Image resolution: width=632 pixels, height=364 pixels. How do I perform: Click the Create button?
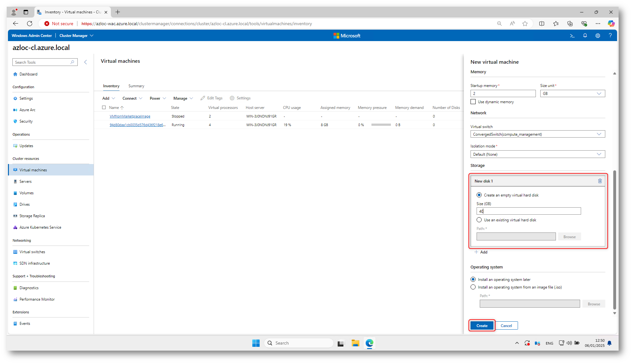(482, 325)
